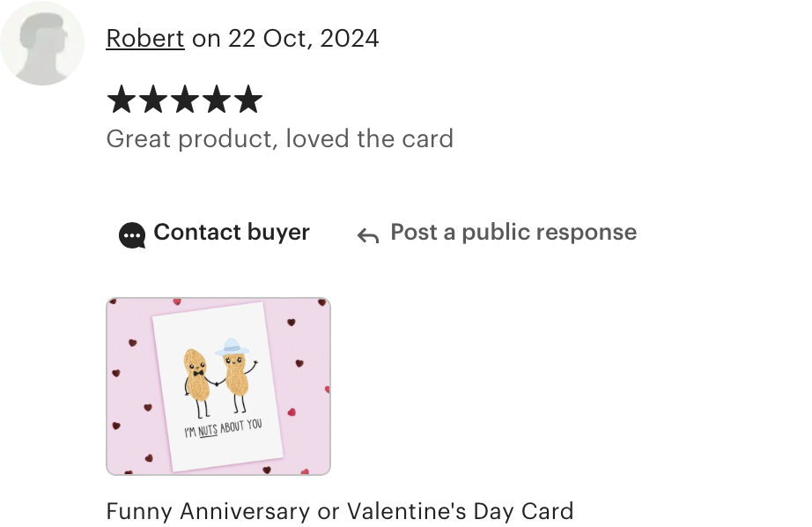Click the I'm Nuts About You caption

coord(223,428)
